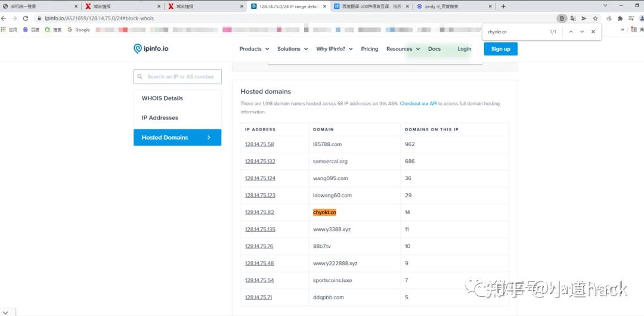Expand the Why IPinfo? menu
This screenshot has height=316, width=644.
point(335,49)
